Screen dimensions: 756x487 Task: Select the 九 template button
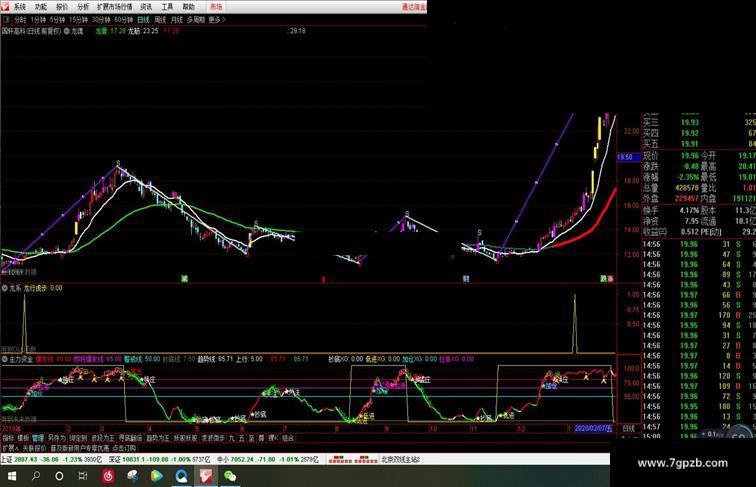click(232, 438)
